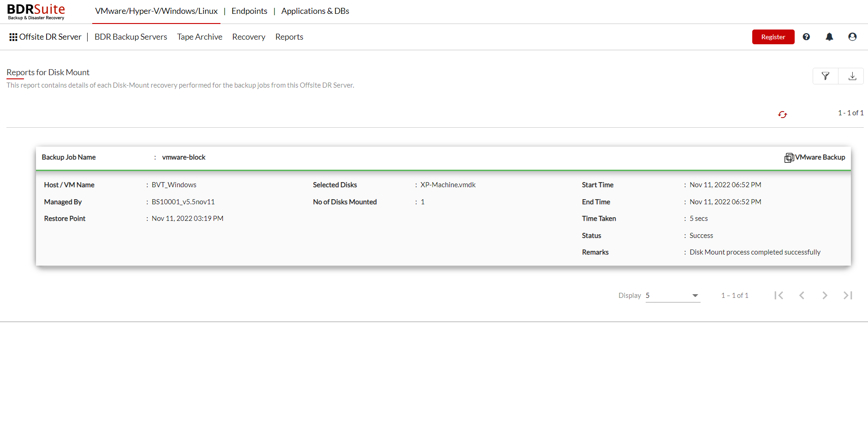Open the Tape Archive menu
Screen dimensions: 868x421
[x=200, y=37]
